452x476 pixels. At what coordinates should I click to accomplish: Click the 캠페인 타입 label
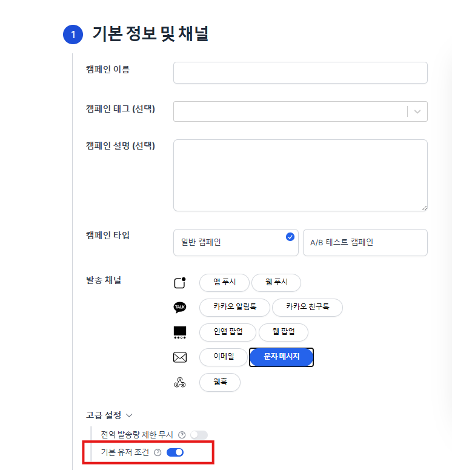coord(108,235)
